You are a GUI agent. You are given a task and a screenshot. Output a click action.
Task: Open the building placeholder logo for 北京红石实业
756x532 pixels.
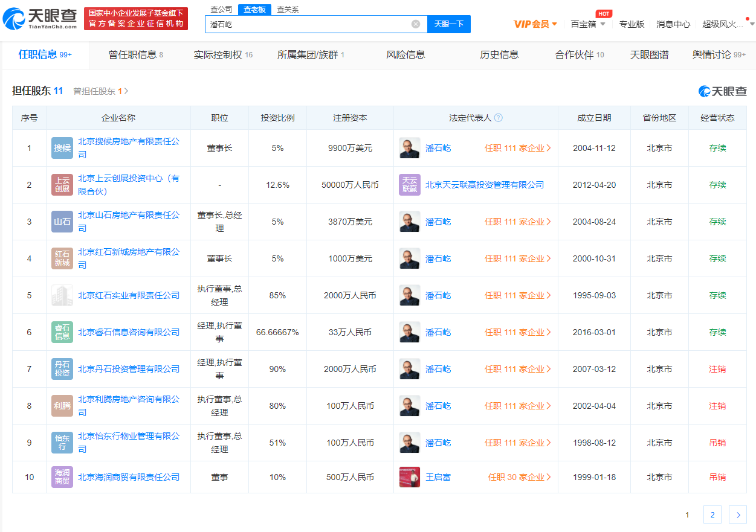62,295
